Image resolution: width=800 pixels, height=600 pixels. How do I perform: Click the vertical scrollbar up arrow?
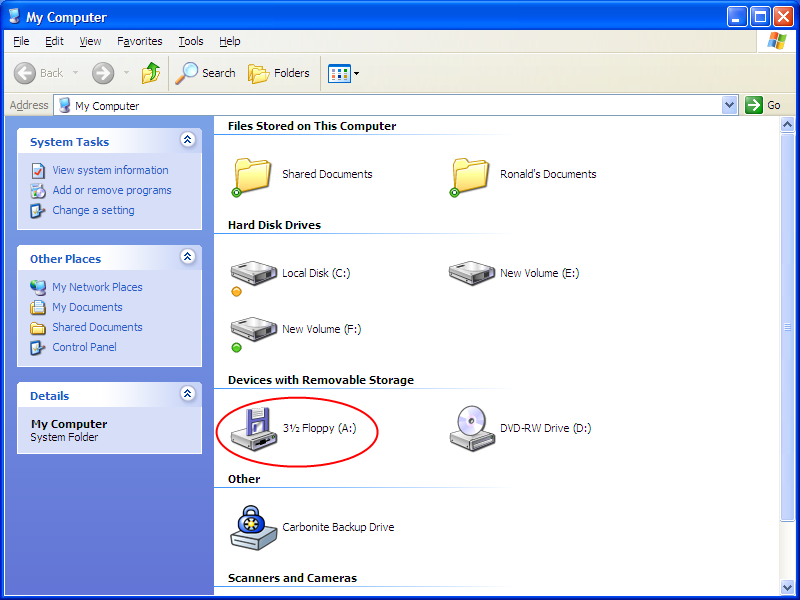pyautogui.click(x=787, y=124)
